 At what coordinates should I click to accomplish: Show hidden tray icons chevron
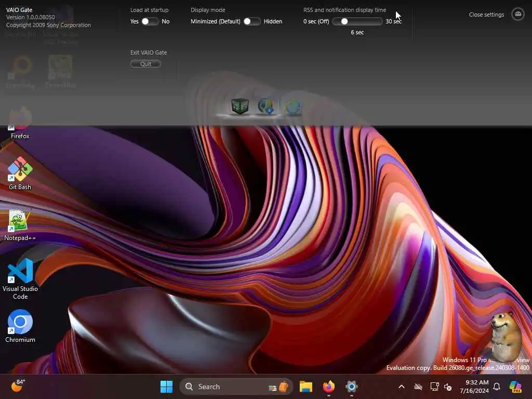click(x=402, y=387)
